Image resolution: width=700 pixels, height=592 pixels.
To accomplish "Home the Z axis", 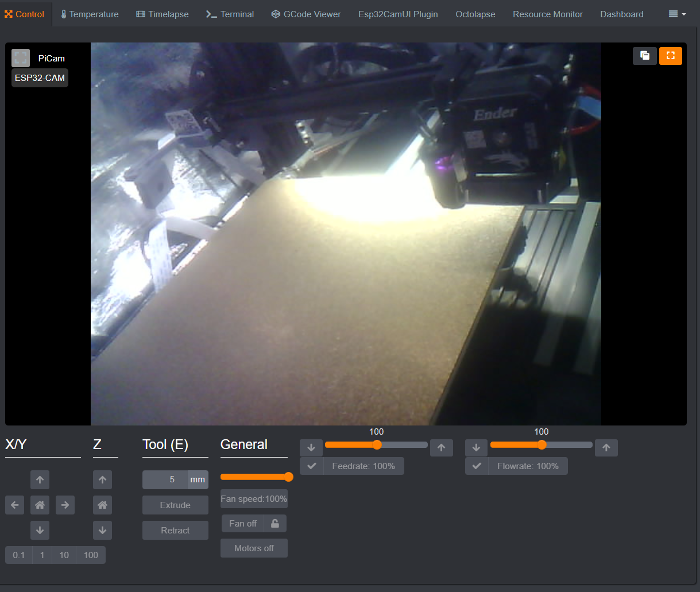I will [102, 505].
